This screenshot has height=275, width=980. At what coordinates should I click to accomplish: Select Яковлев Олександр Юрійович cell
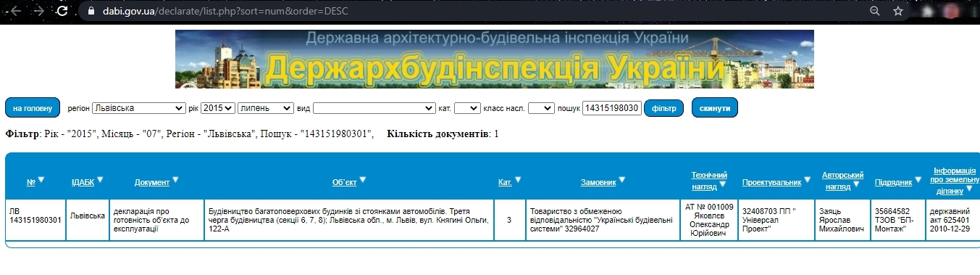(x=709, y=220)
